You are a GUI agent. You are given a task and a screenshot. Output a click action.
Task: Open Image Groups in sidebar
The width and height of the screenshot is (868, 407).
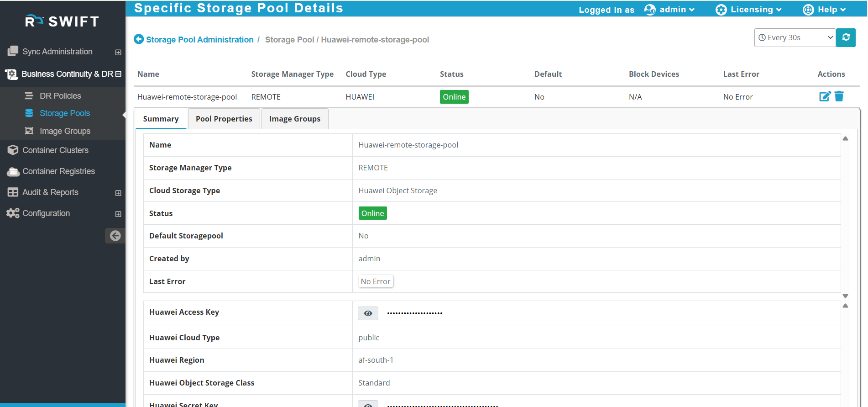(x=65, y=131)
